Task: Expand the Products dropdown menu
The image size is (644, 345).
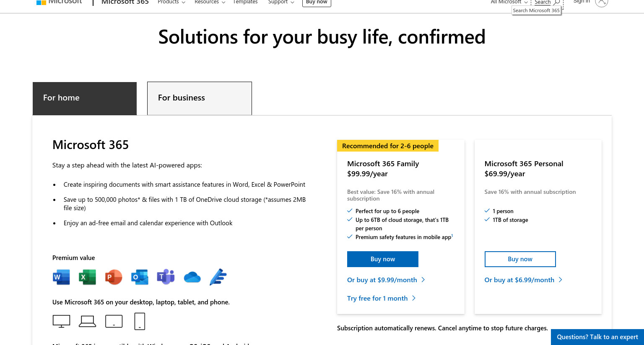Action: [171, 2]
